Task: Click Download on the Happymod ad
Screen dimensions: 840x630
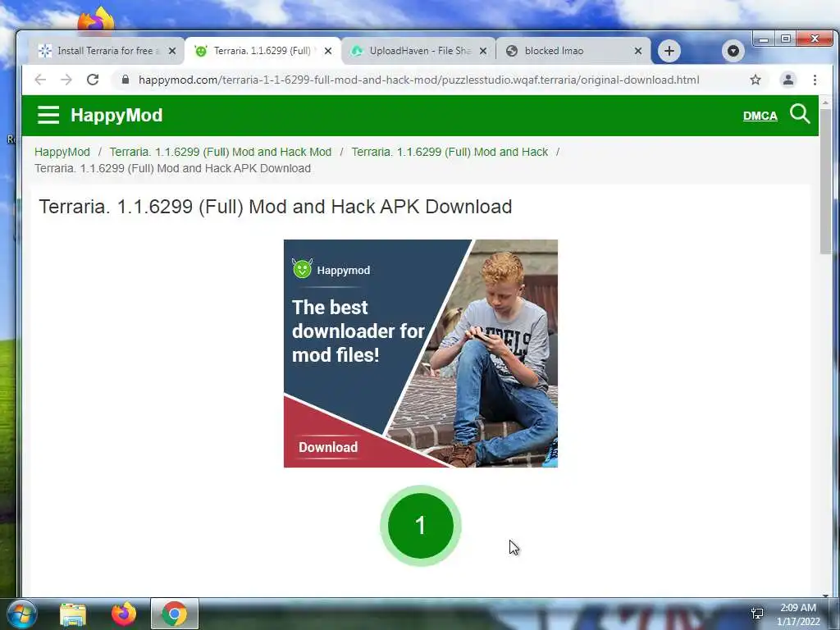Action: tap(328, 447)
